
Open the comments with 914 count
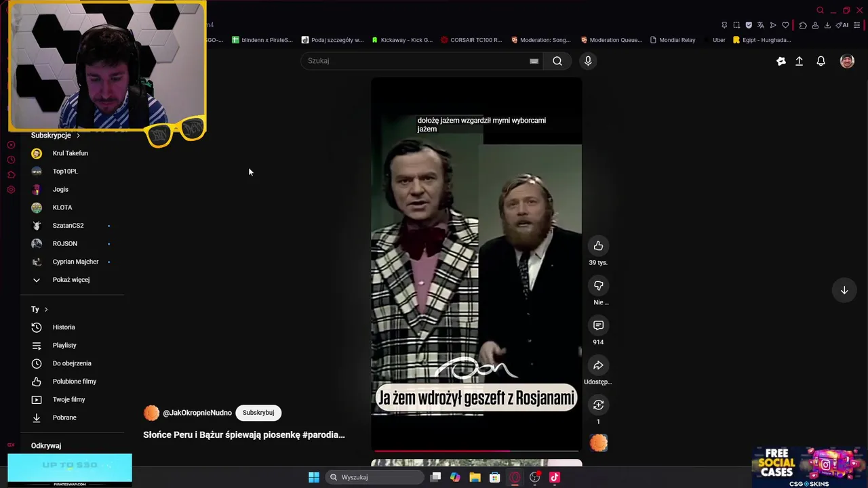(598, 326)
